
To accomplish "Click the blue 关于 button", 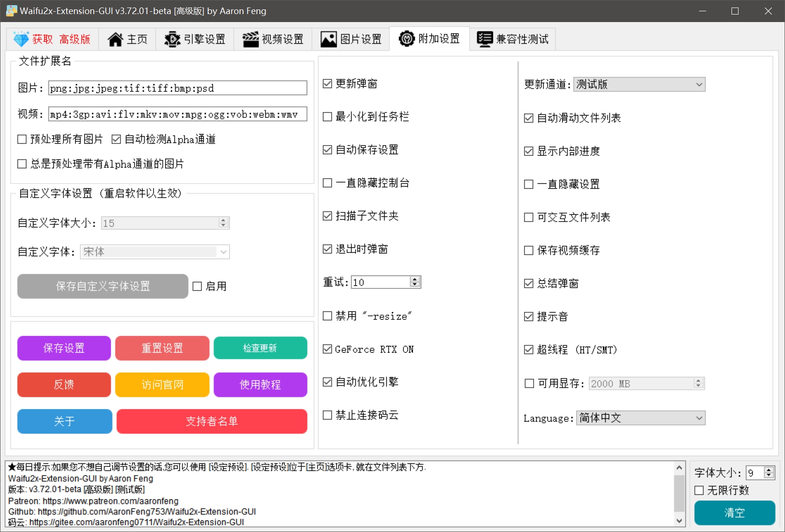I will [x=65, y=421].
